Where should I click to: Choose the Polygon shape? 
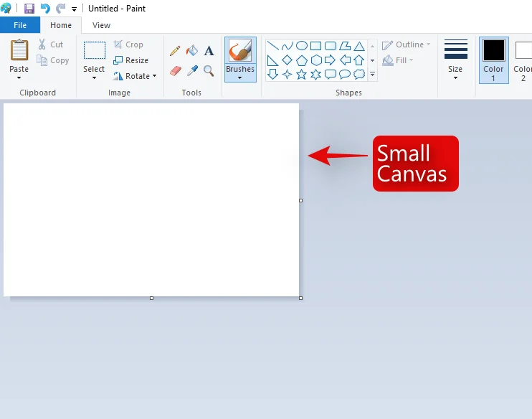point(345,45)
